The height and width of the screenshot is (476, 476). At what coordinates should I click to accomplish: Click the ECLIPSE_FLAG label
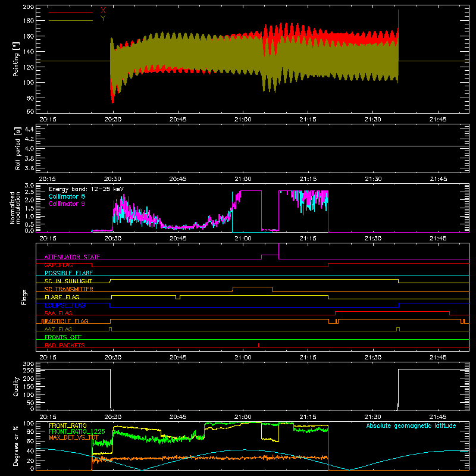point(65,305)
